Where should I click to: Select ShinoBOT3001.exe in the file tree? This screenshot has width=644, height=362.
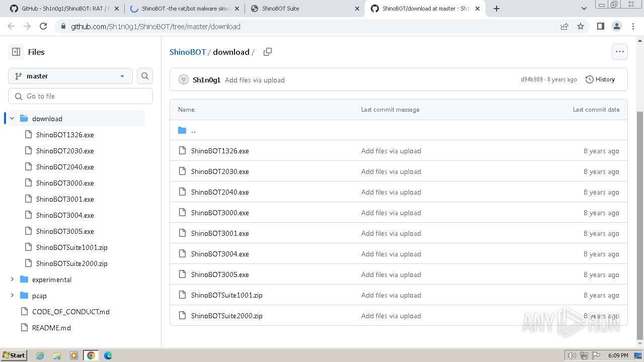(x=65, y=199)
